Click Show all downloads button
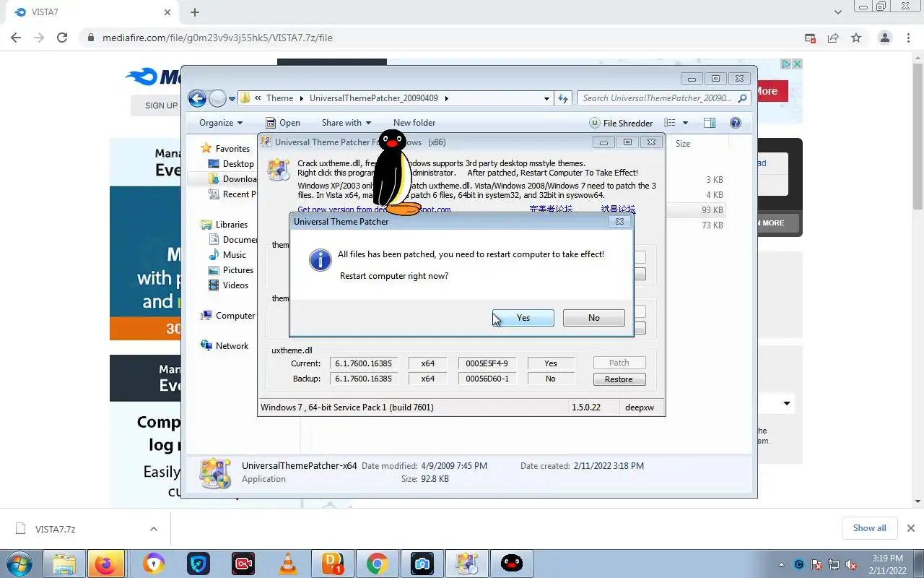 click(869, 528)
